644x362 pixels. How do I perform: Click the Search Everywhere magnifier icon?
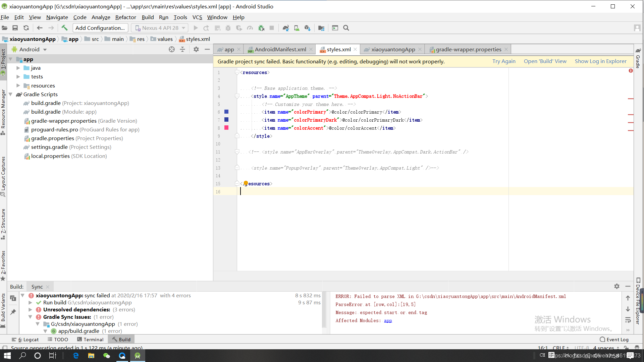click(x=346, y=28)
